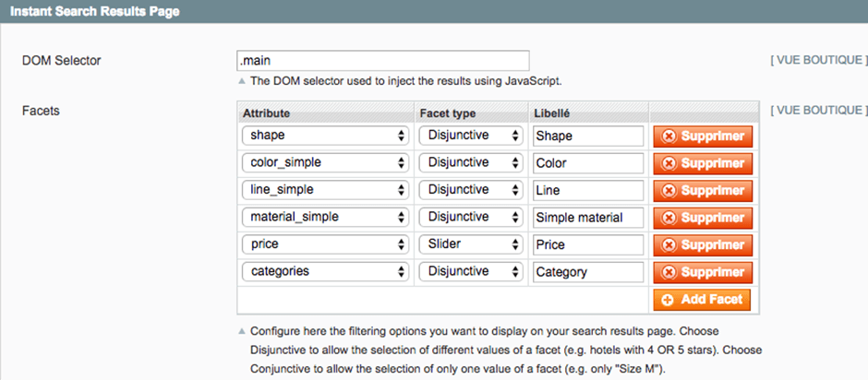Click the X icon on price row's Supprimer

(669, 244)
